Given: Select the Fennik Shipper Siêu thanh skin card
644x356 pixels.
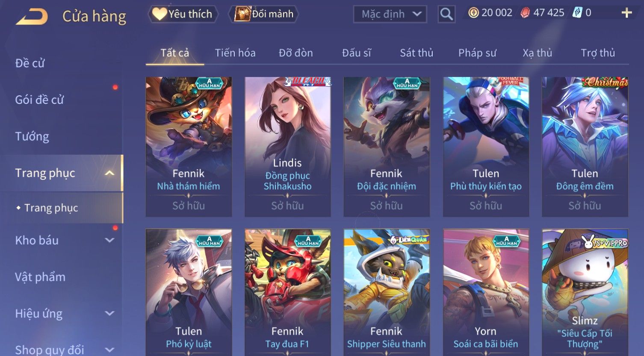Looking at the screenshot, I should 386,292.
